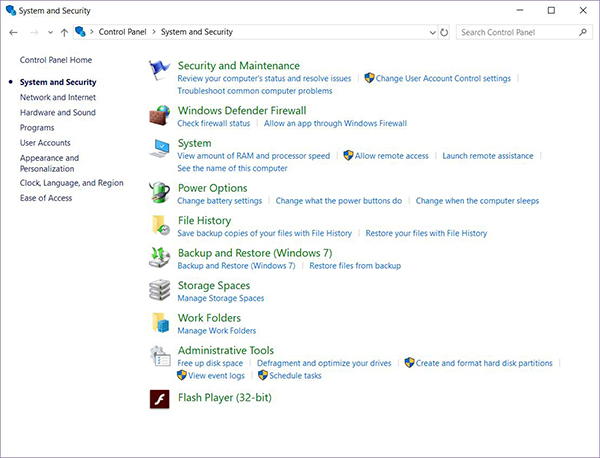Click the Flash Player red icon

(x=160, y=399)
